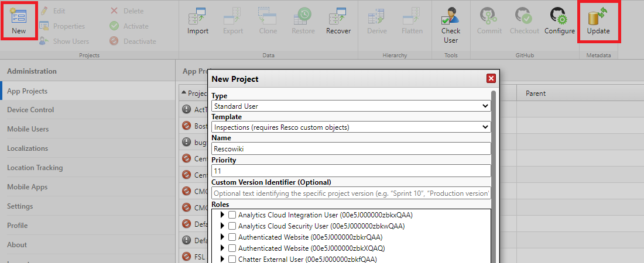Click the Name field containing Rescowiki
This screenshot has width=644, height=263.
tap(351, 148)
